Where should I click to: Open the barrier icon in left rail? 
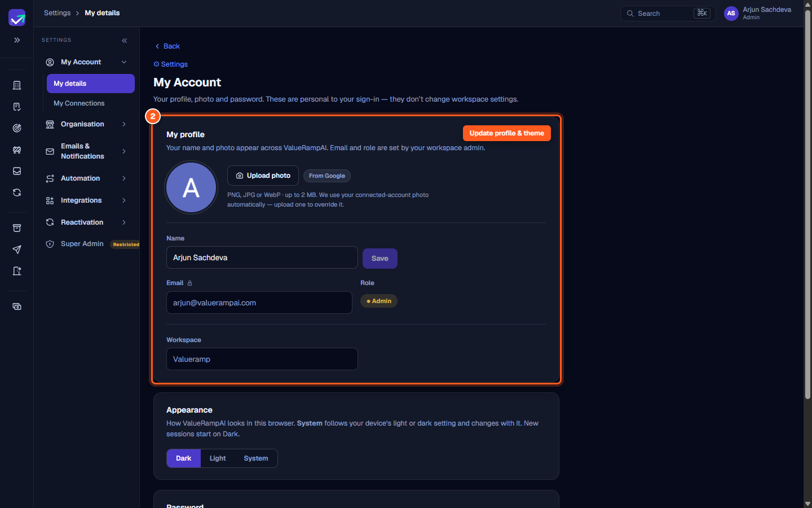tap(17, 150)
